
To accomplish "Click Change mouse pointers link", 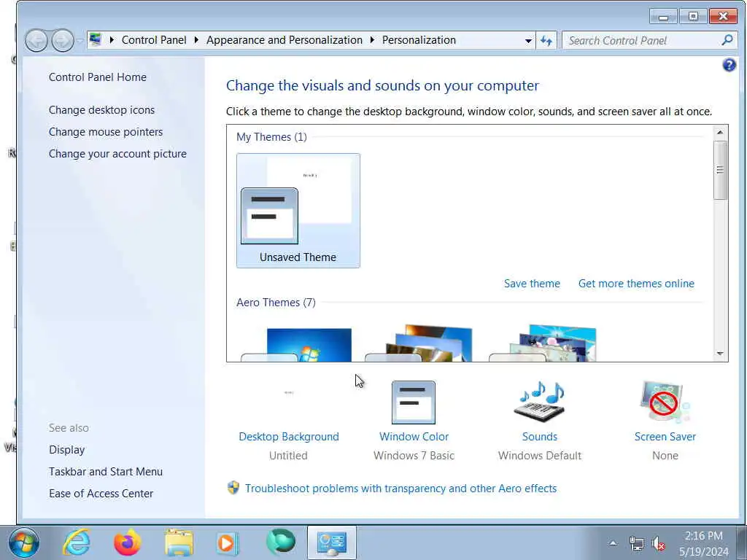I will coord(106,132).
